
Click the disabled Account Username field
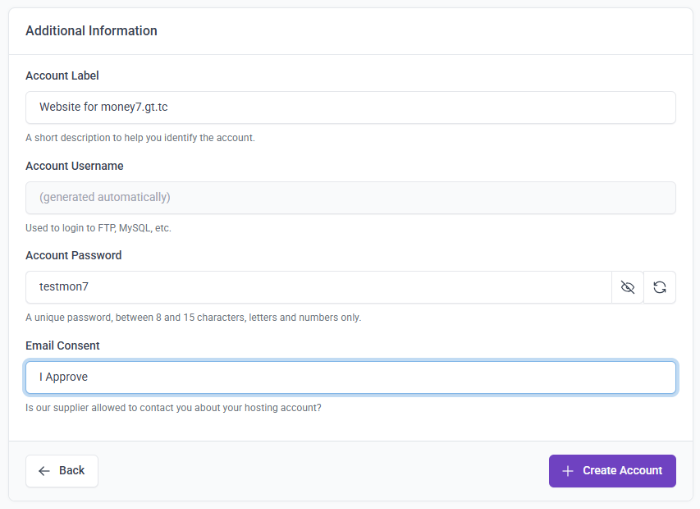click(x=350, y=197)
